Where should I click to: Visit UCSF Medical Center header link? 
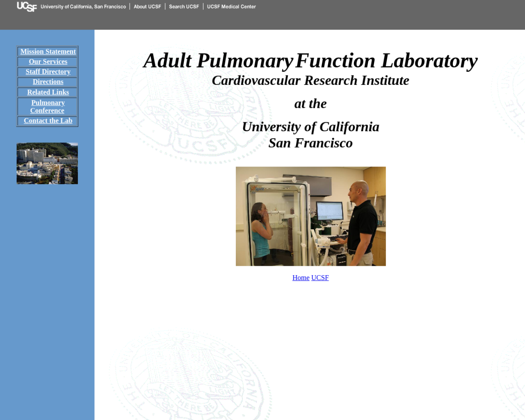pos(231,7)
